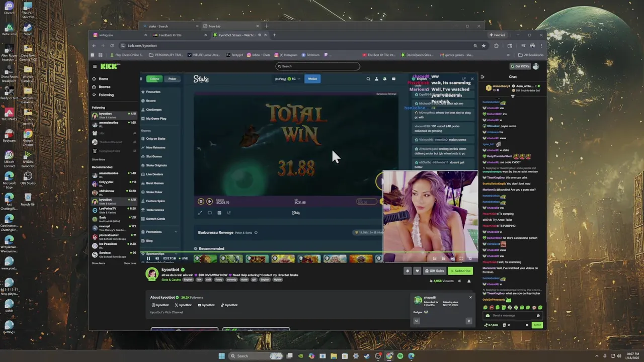Image resolution: width=644 pixels, height=362 pixels.
Task: Expand the gift leaderboard chevron in chat
Action: coord(513,96)
